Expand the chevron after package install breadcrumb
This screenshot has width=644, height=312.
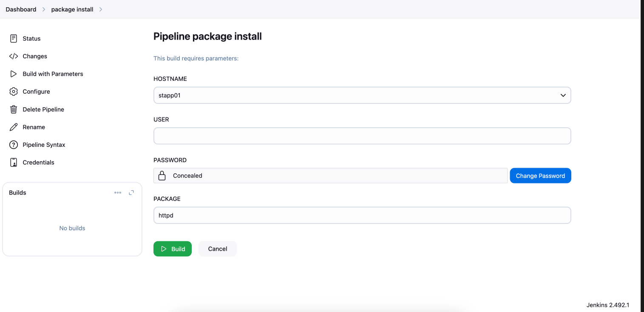pos(101,9)
